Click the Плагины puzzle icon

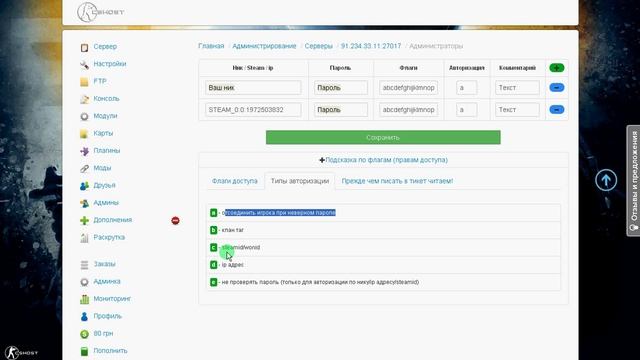[x=84, y=151]
